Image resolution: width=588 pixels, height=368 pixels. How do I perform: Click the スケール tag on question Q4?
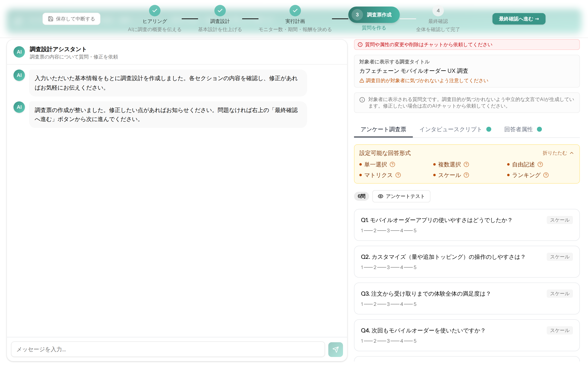[560, 330]
